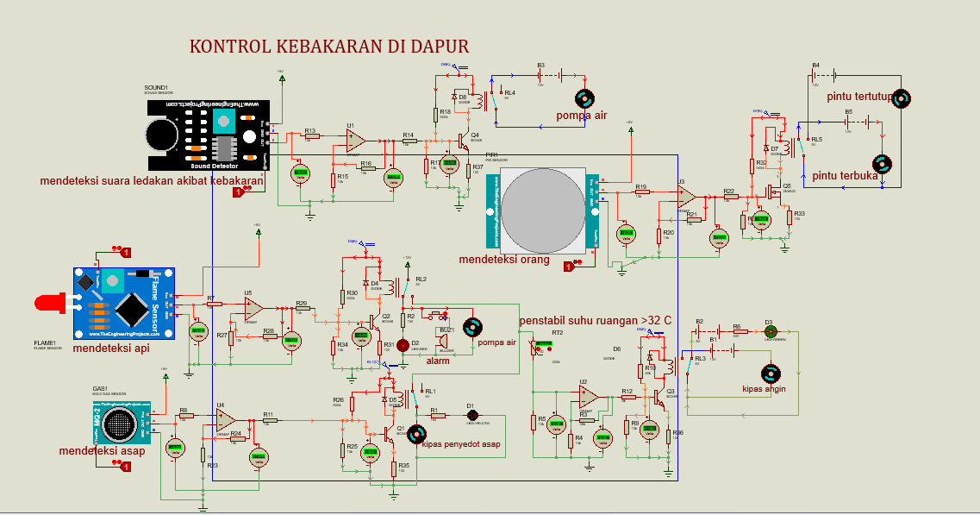Screen dimensions: 980x515
Task: Select the green LED D3
Action: tap(771, 331)
